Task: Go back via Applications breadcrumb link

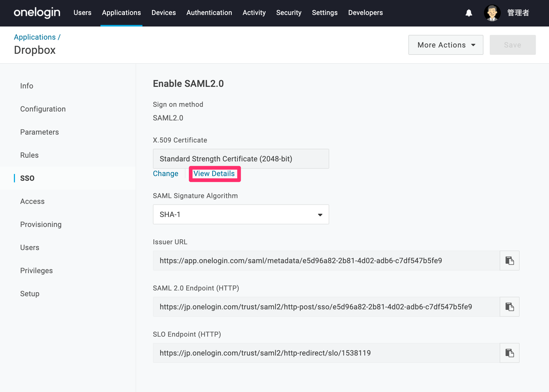Action: coord(35,37)
